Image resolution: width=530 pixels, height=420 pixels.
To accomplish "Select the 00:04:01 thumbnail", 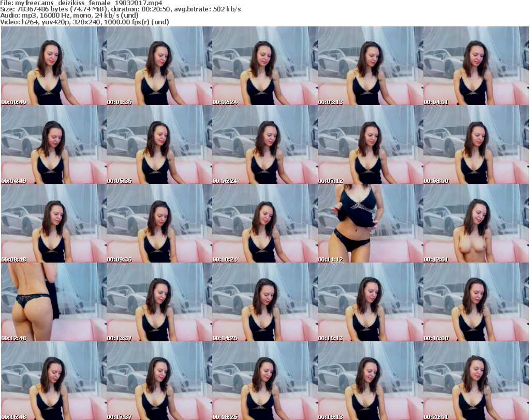I will (476, 66).
